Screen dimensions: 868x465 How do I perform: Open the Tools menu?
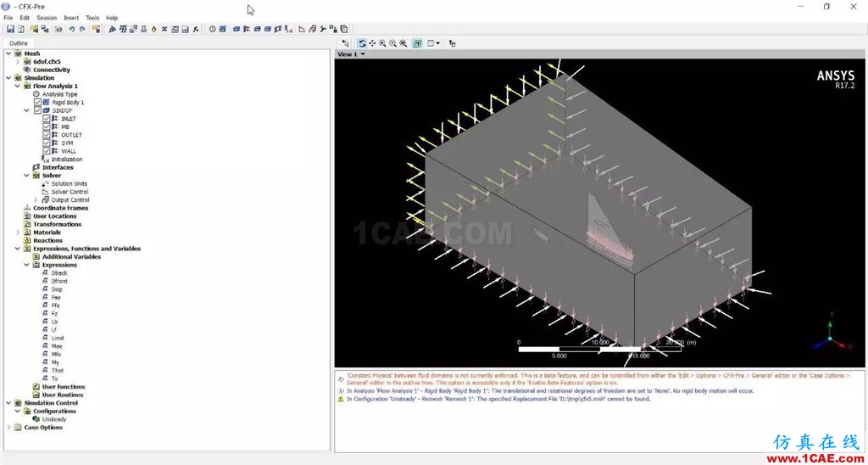92,18
